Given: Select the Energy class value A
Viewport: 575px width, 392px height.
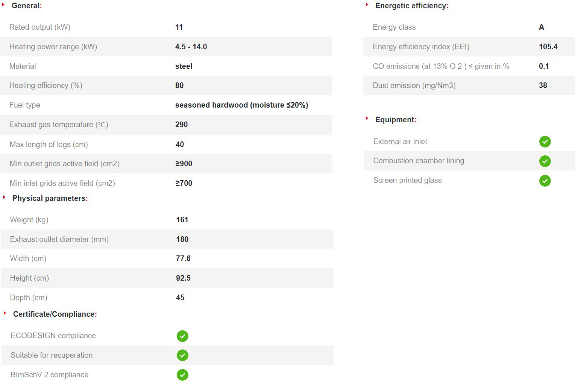Looking at the screenshot, I should 542,27.
